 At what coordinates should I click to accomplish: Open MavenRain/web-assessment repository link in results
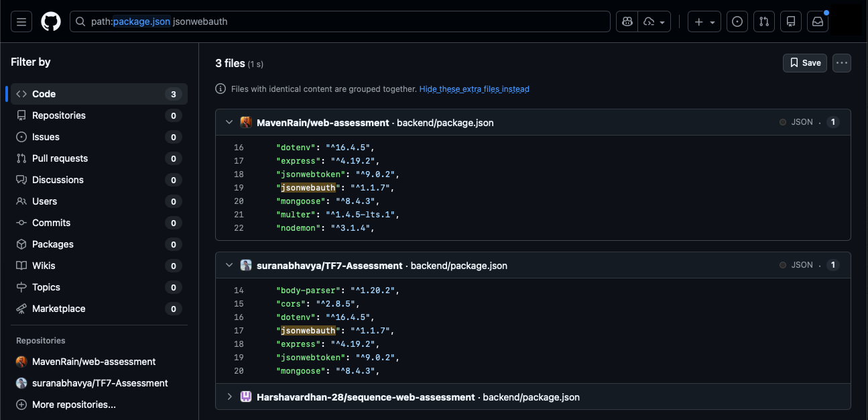[x=322, y=123]
